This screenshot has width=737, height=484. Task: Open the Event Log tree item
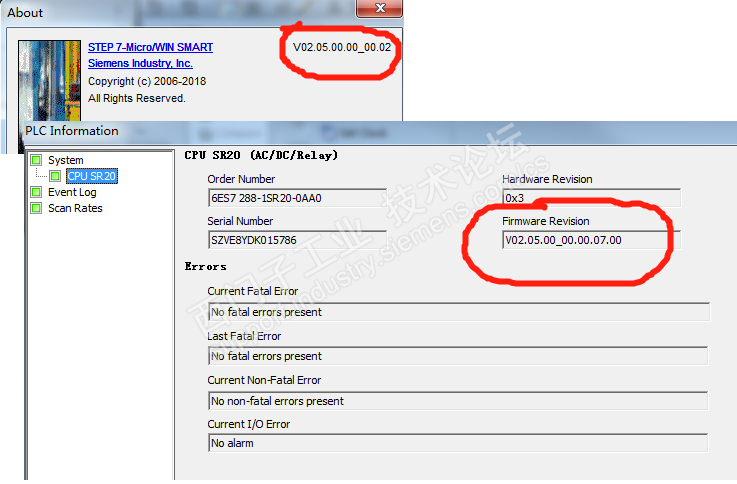coord(72,192)
